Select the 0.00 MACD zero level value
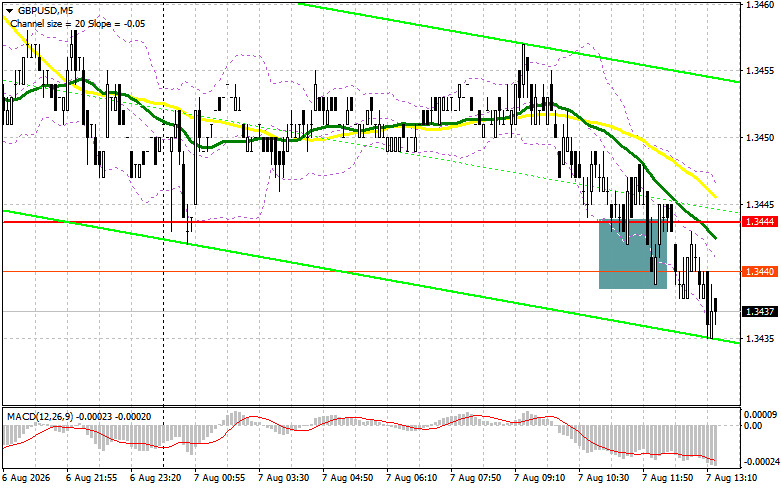The width and height of the screenshot is (781, 489). pos(753,426)
